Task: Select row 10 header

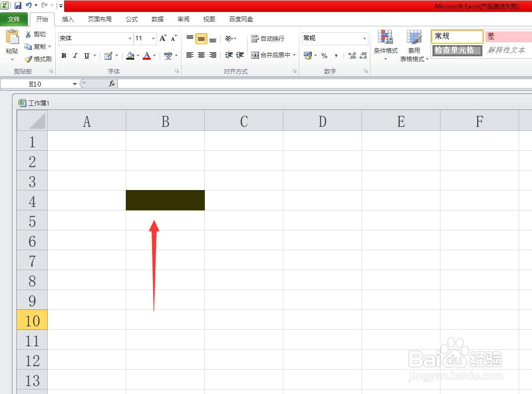Action: click(x=32, y=320)
